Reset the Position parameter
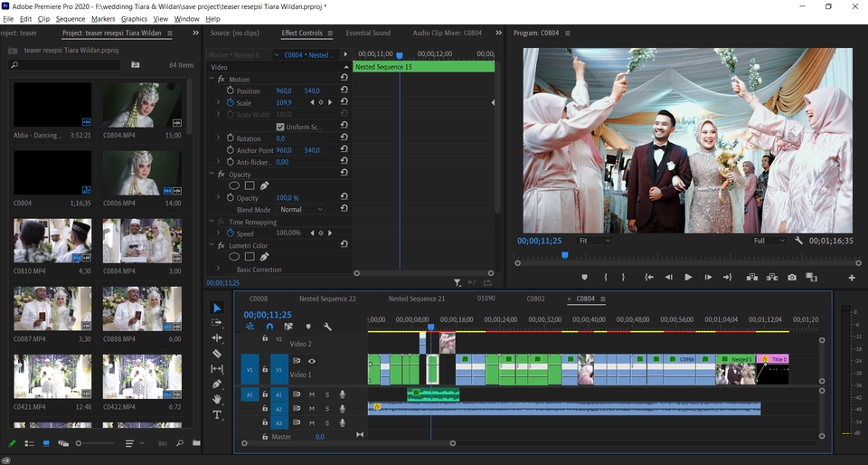This screenshot has width=868, height=465. tap(344, 90)
